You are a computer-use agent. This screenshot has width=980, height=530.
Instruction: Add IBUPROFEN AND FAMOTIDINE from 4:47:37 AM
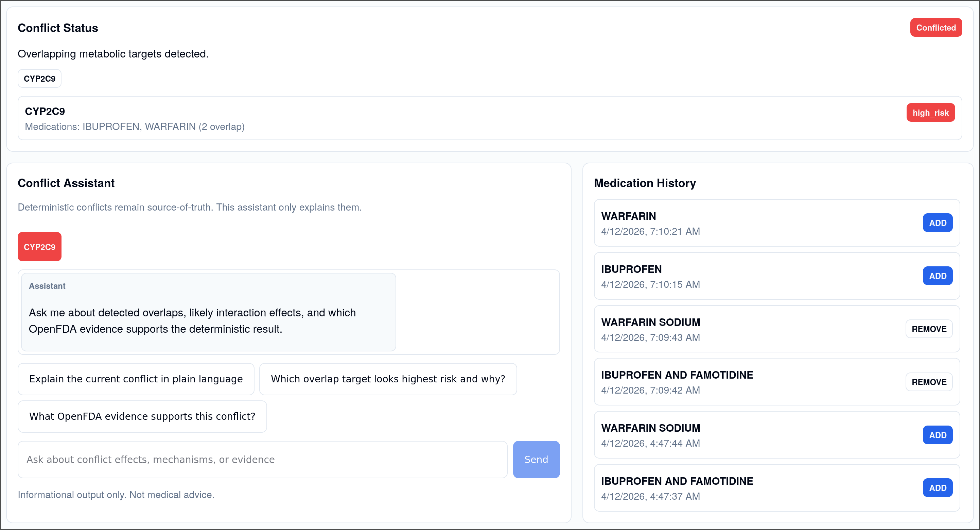tap(937, 488)
